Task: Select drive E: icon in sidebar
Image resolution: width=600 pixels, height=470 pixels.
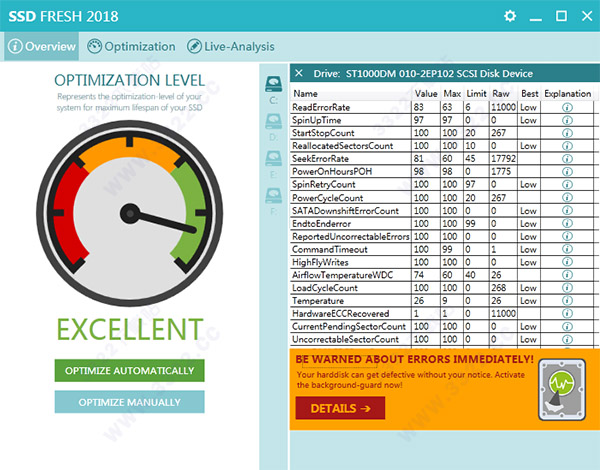Action: [x=273, y=161]
